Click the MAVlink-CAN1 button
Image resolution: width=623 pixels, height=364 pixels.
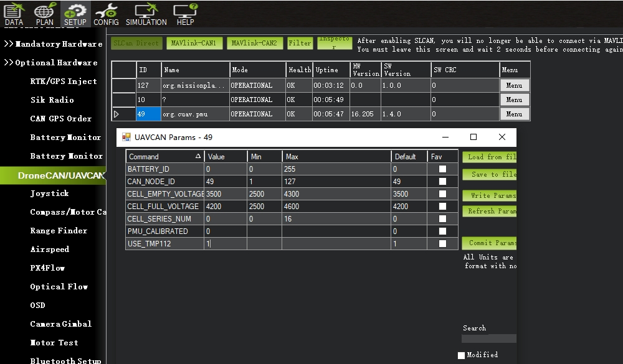coord(194,43)
